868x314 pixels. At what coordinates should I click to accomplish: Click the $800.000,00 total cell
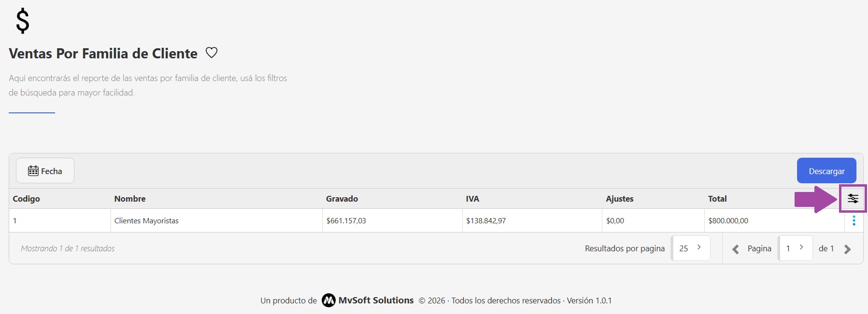coord(728,220)
